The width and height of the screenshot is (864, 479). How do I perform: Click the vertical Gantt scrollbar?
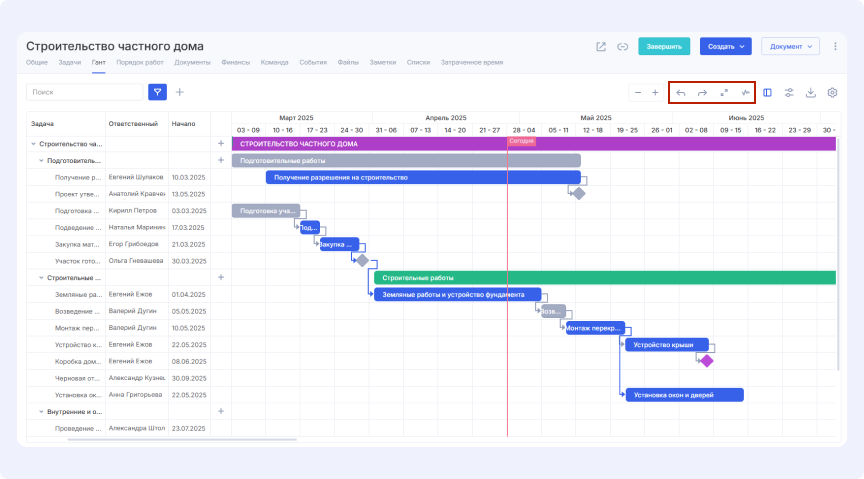[838, 254]
